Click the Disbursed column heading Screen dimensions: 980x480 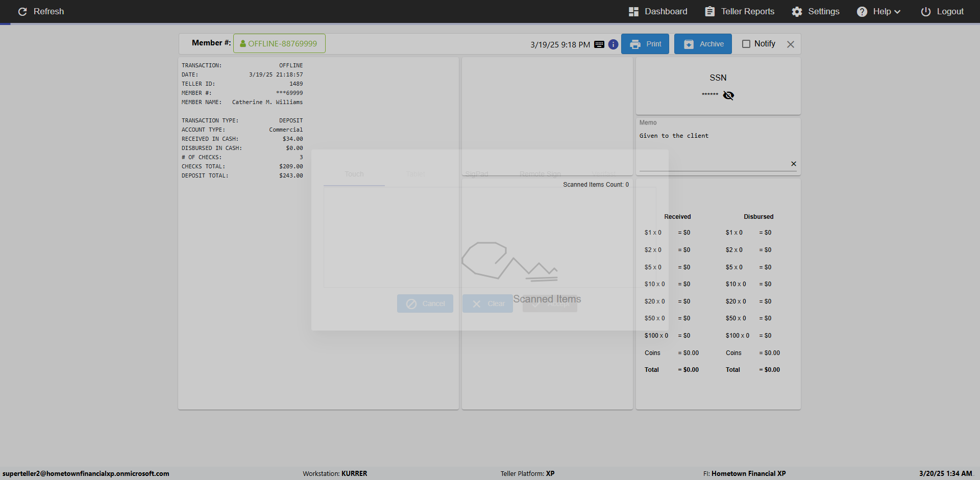tap(758, 217)
